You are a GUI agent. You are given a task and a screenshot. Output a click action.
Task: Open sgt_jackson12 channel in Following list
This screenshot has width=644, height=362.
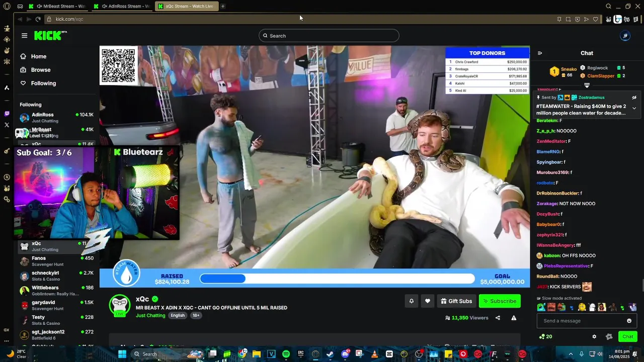(57, 335)
